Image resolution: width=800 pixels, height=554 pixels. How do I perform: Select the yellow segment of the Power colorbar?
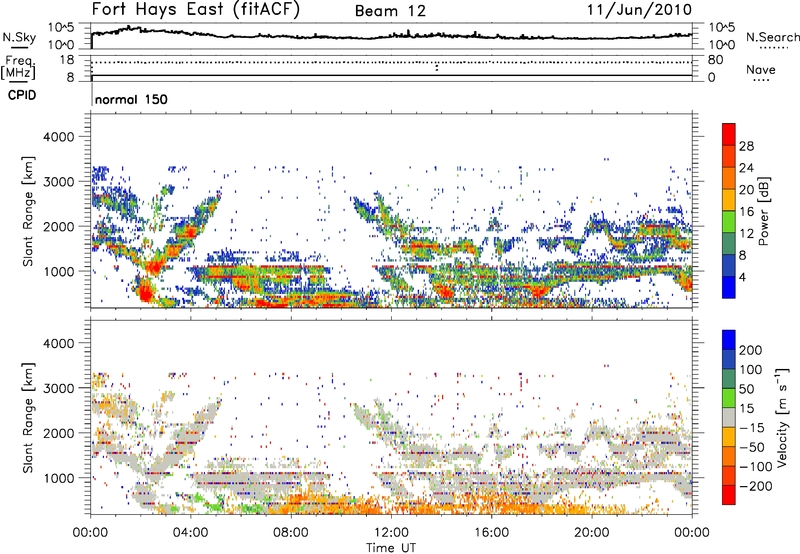click(x=729, y=200)
